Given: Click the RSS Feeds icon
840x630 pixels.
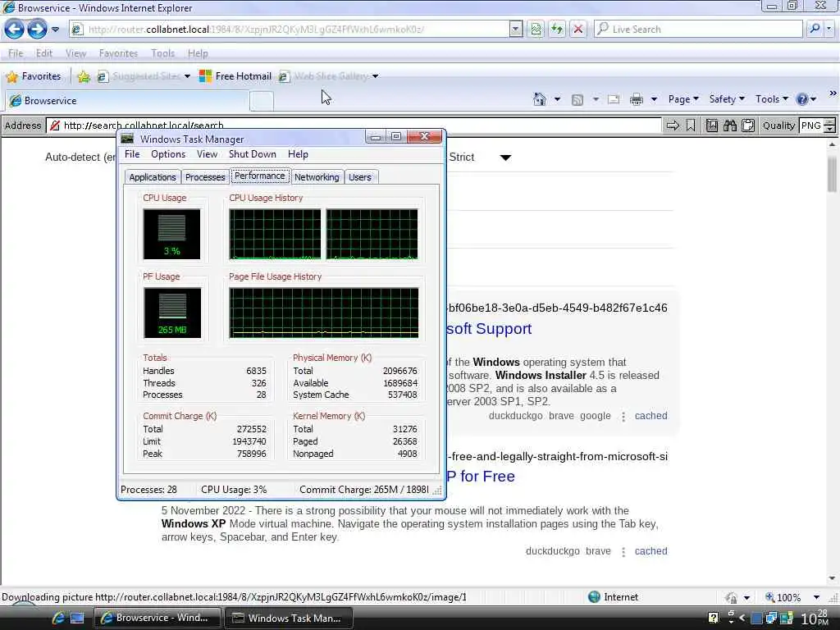Looking at the screenshot, I should (x=577, y=99).
